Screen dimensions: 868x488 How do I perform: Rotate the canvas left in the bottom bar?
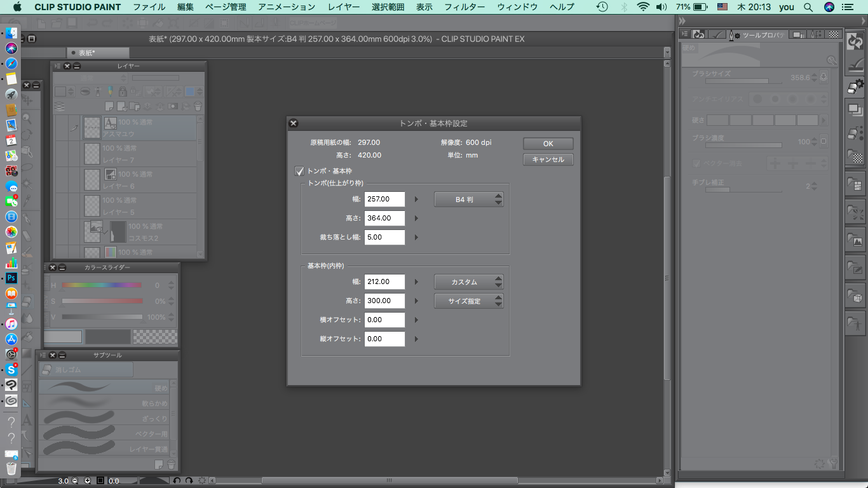pos(177,481)
